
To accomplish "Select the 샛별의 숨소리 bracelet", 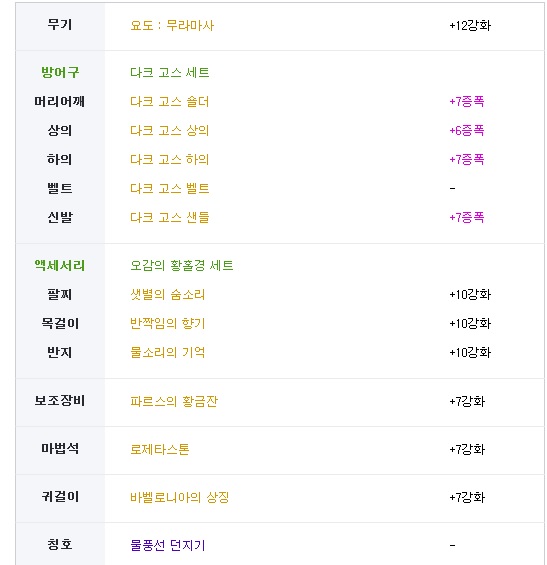I will pyautogui.click(x=168, y=294).
